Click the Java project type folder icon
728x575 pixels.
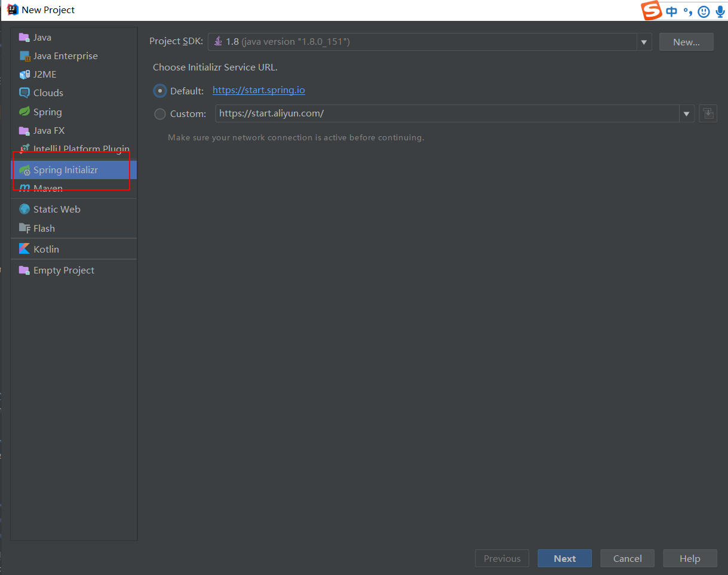(x=24, y=37)
